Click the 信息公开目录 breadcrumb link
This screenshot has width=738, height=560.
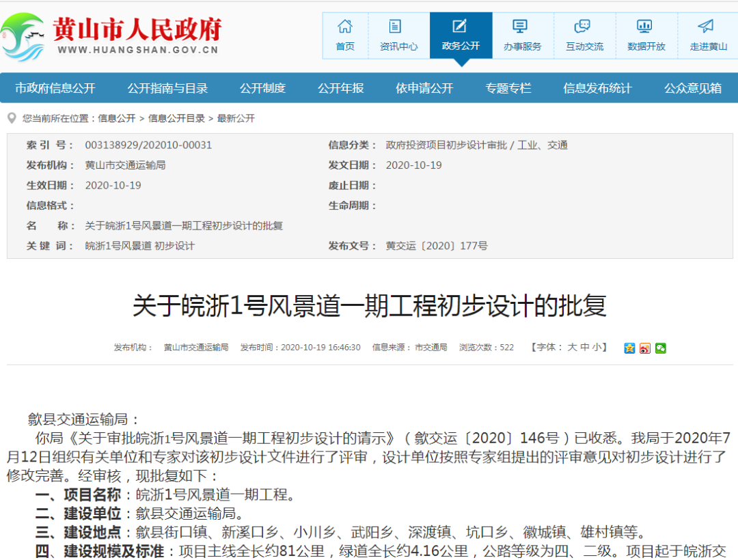176,118
